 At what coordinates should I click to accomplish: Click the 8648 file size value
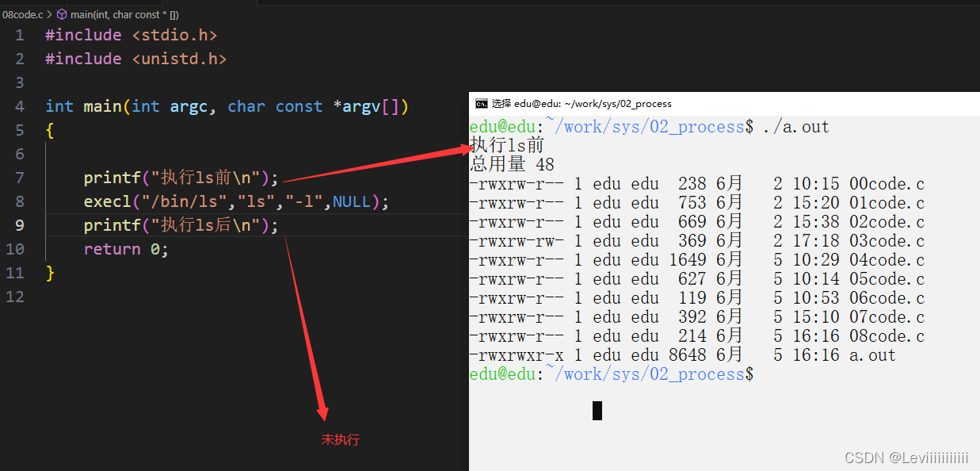(688, 355)
